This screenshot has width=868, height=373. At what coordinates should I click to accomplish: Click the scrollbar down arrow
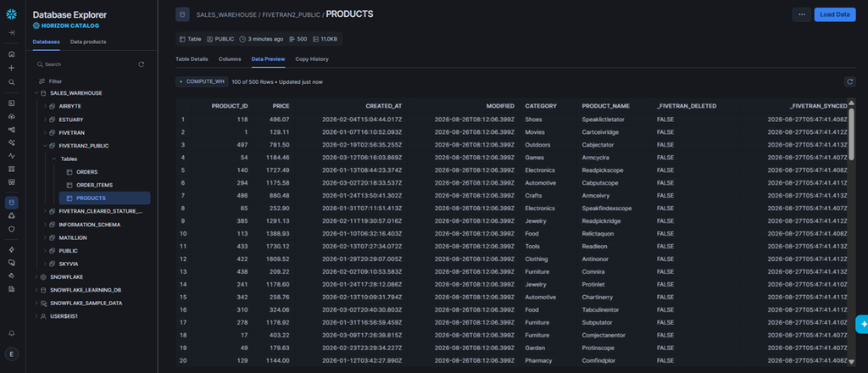[x=851, y=362]
